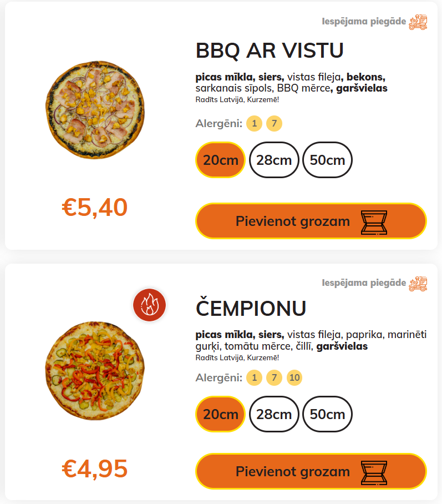Click allergen 10 badge on Čempionu

[x=294, y=378]
